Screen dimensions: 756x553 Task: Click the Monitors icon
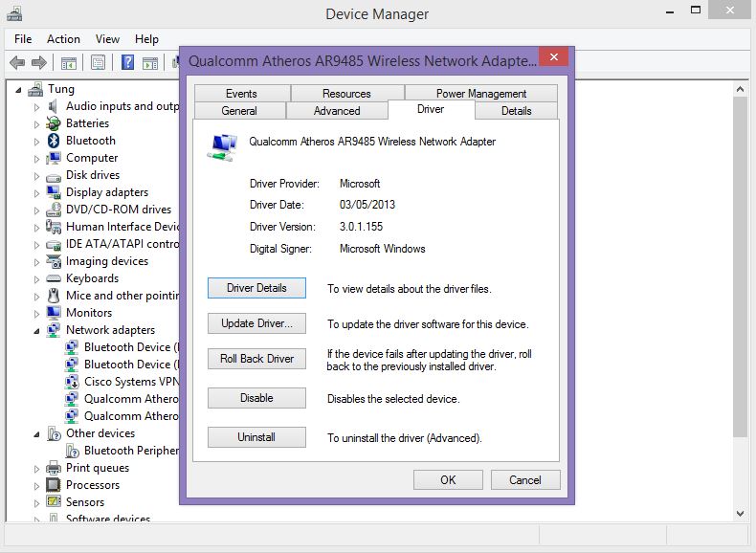click(53, 313)
